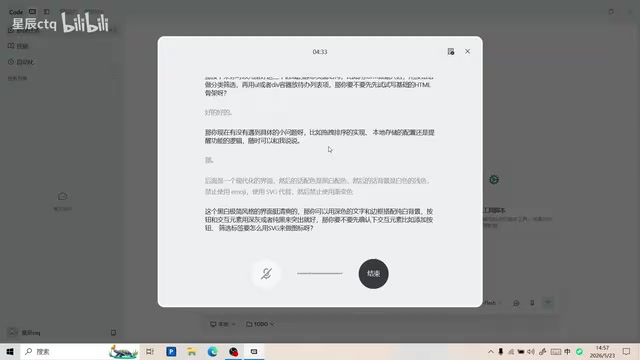Click the microphone icon in the system tray

pos(501,351)
